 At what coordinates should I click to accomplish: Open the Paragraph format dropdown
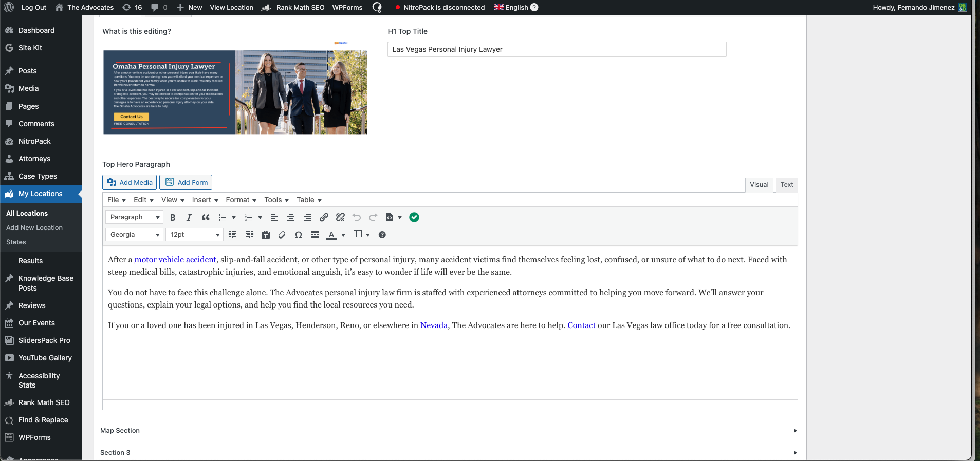[x=134, y=218]
